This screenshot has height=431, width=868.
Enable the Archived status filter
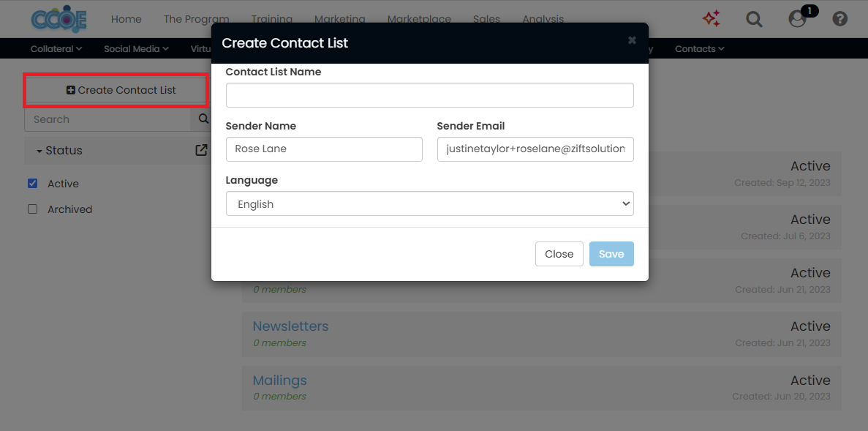(x=32, y=209)
